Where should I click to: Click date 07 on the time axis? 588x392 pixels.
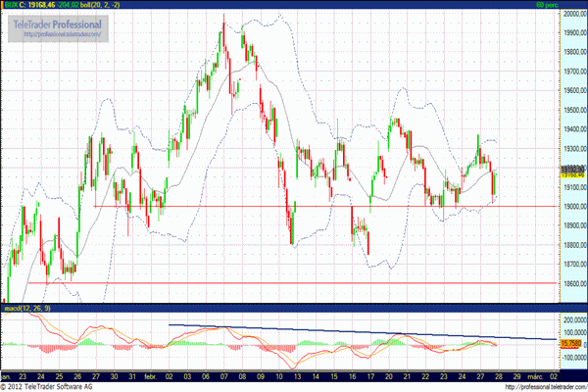pos(223,376)
